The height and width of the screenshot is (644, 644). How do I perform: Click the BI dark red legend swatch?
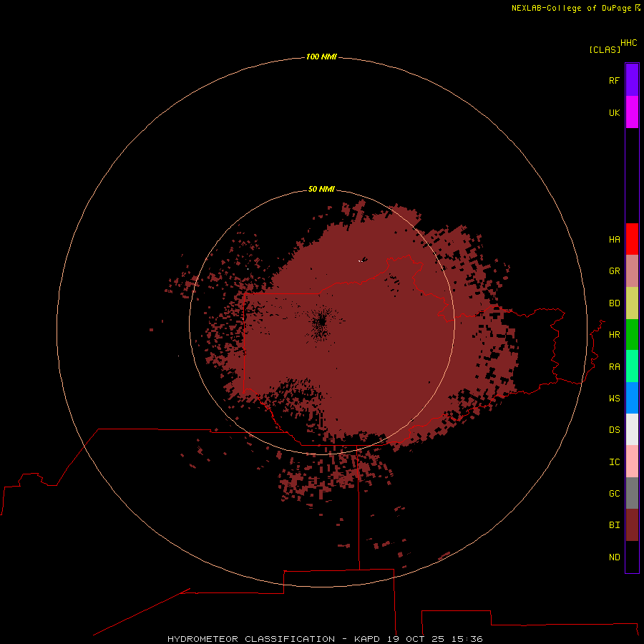(x=632, y=525)
